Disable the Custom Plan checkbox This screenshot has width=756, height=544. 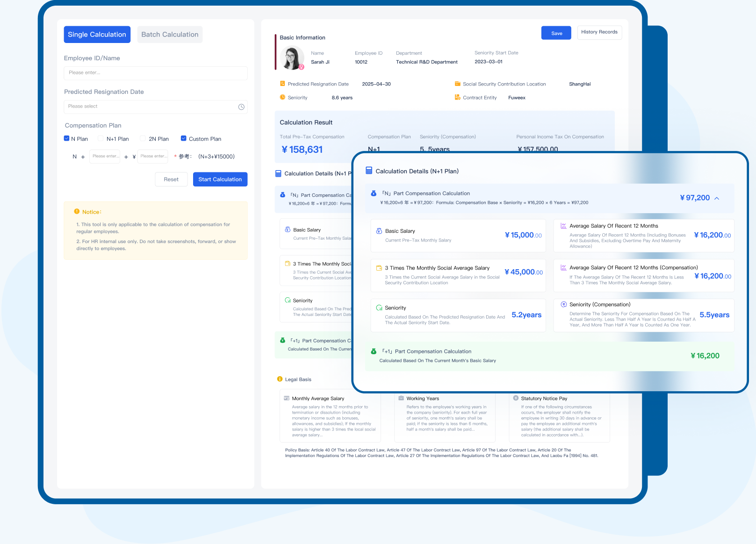click(184, 138)
